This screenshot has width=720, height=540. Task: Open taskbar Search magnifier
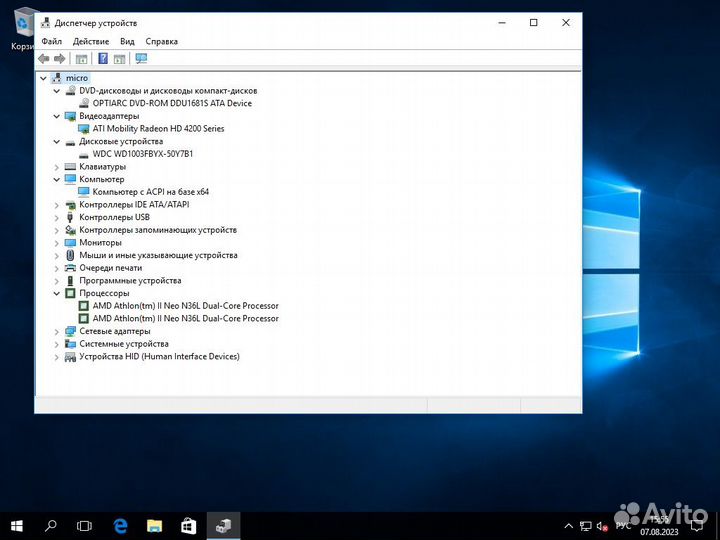(x=51, y=526)
